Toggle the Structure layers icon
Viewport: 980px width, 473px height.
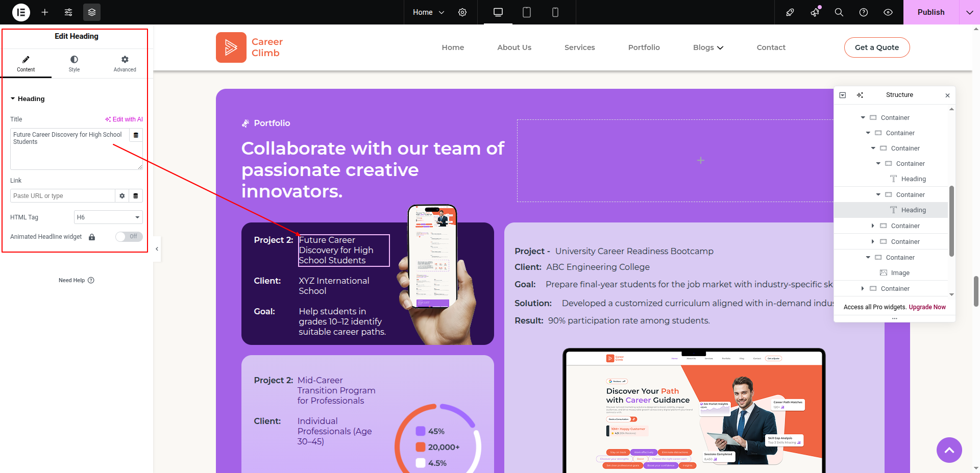92,12
